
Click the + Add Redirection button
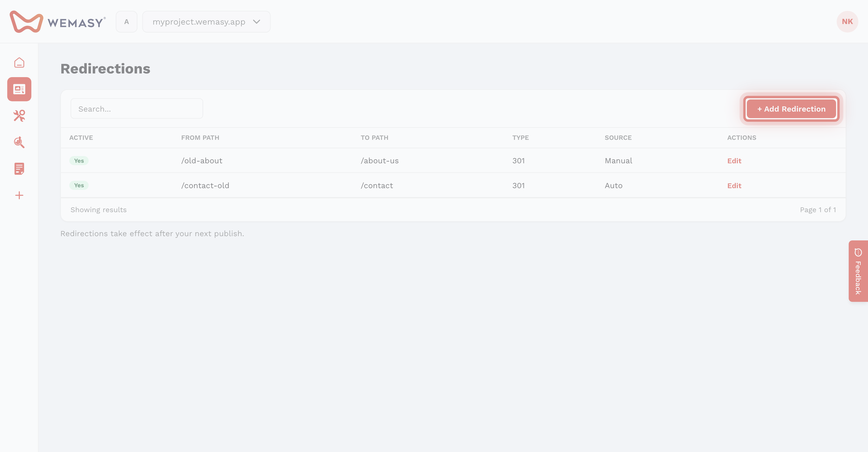[791, 109]
